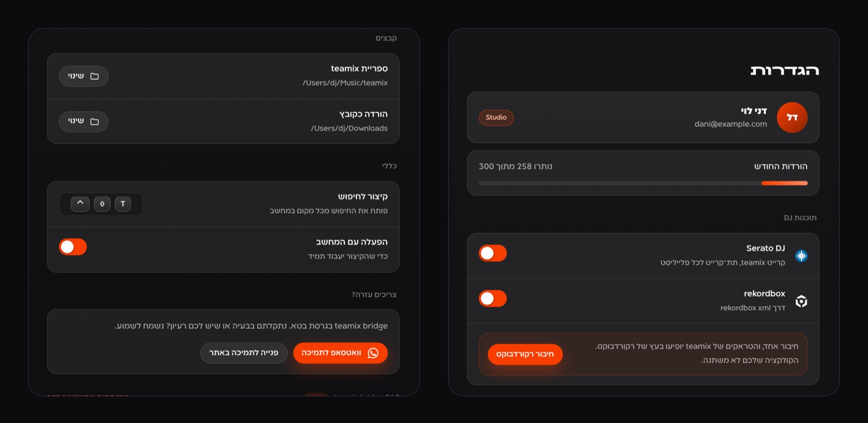This screenshot has height=423, width=868.
Task: Click the דני לוי user name
Action: tap(754, 111)
